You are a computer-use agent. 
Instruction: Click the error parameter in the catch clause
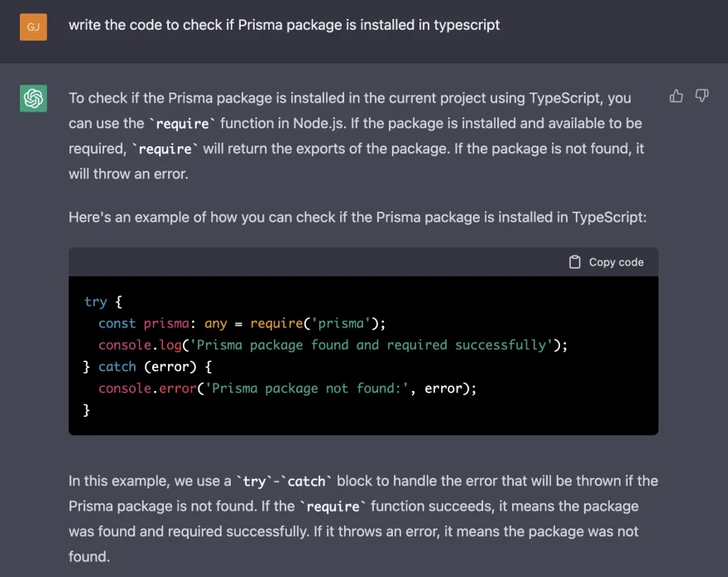pos(171,366)
